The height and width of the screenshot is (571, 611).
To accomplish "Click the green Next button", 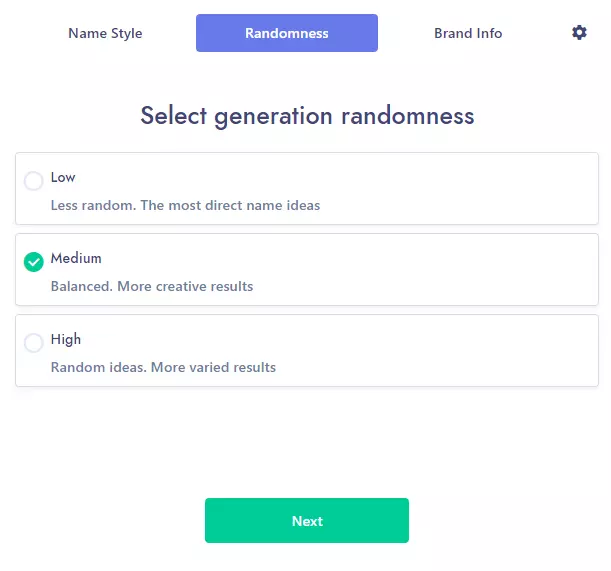I will tap(307, 520).
